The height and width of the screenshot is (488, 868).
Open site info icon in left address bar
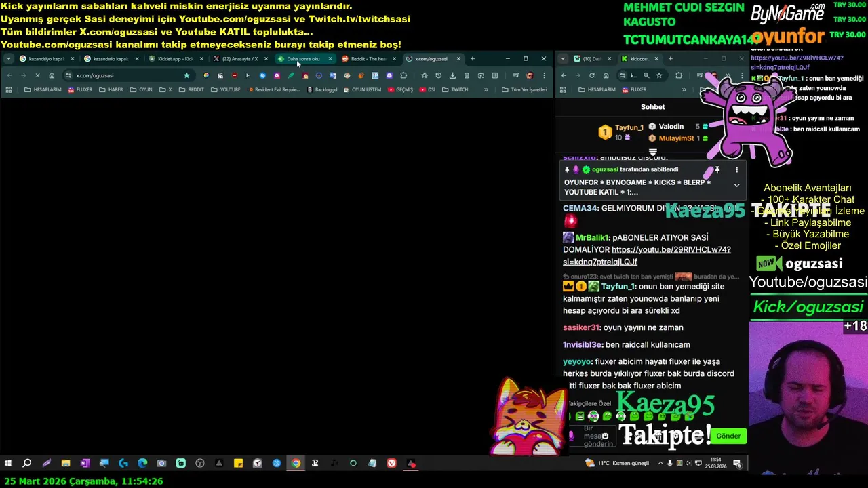tap(68, 75)
